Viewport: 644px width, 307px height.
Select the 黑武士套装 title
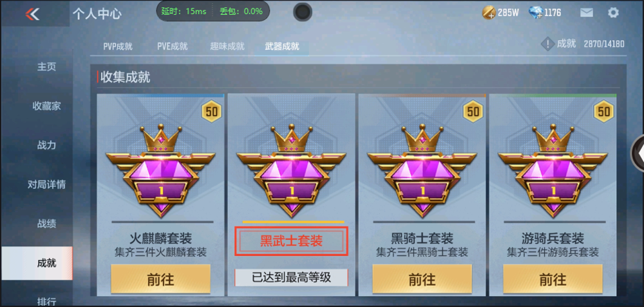291,241
